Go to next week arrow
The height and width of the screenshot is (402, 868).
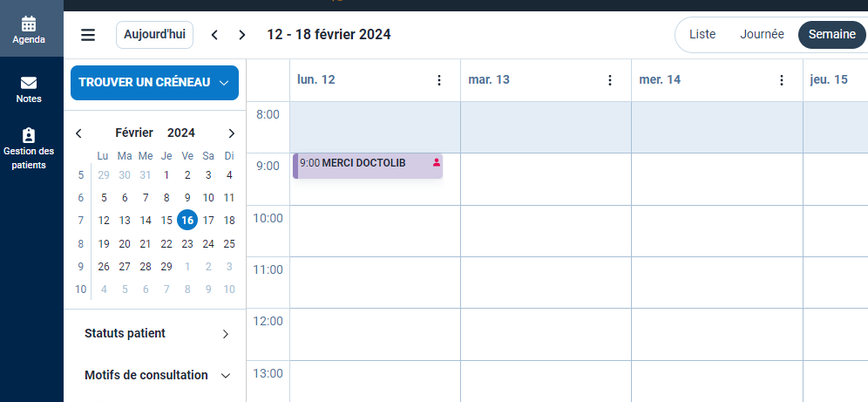pyautogui.click(x=242, y=35)
